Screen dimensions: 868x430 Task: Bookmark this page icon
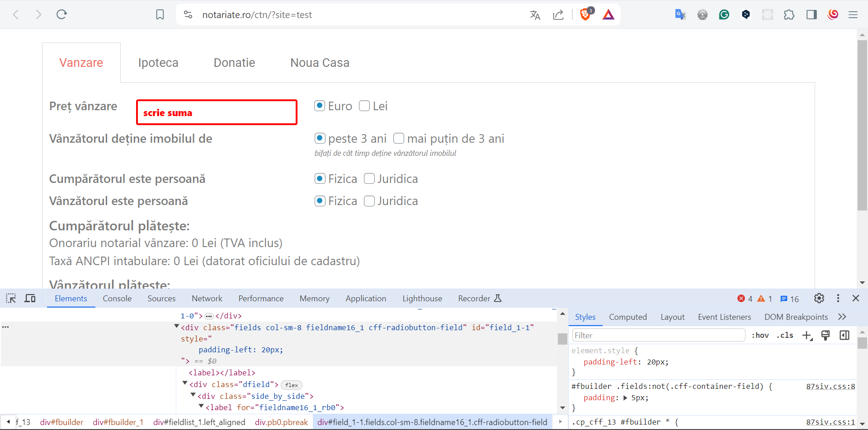[160, 14]
